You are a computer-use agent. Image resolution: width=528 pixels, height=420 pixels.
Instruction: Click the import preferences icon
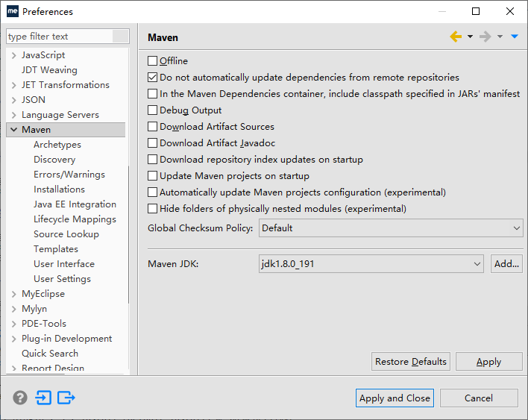[x=43, y=398]
